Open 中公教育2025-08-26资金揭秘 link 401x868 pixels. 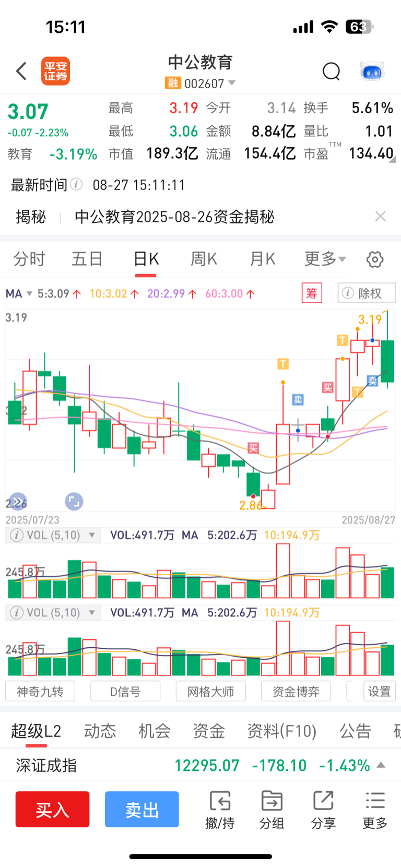tap(174, 217)
